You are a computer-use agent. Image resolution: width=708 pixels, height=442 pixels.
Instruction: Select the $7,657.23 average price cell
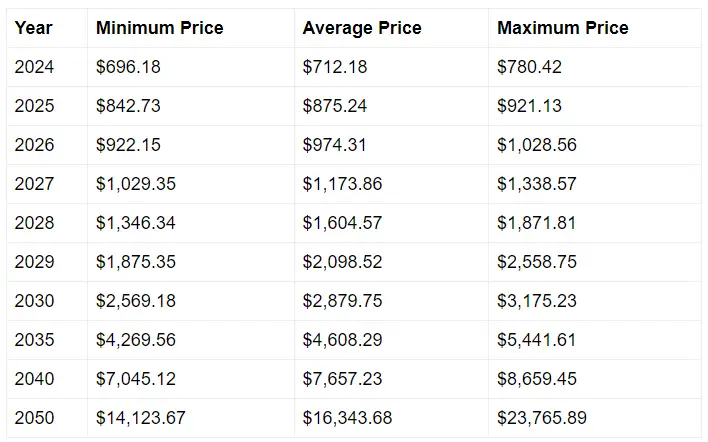click(x=342, y=379)
